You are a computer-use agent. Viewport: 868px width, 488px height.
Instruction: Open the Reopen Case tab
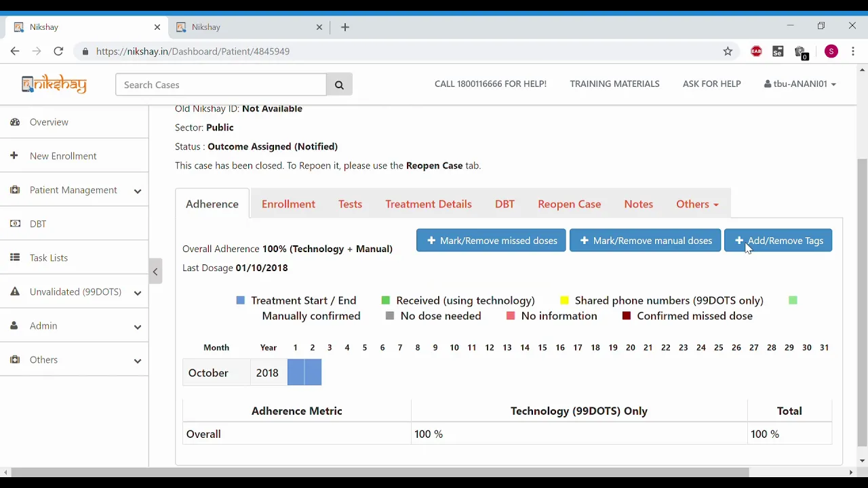tap(569, 204)
